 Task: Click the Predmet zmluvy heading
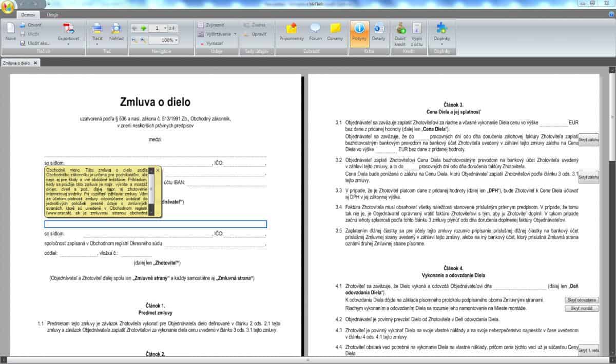click(x=155, y=312)
